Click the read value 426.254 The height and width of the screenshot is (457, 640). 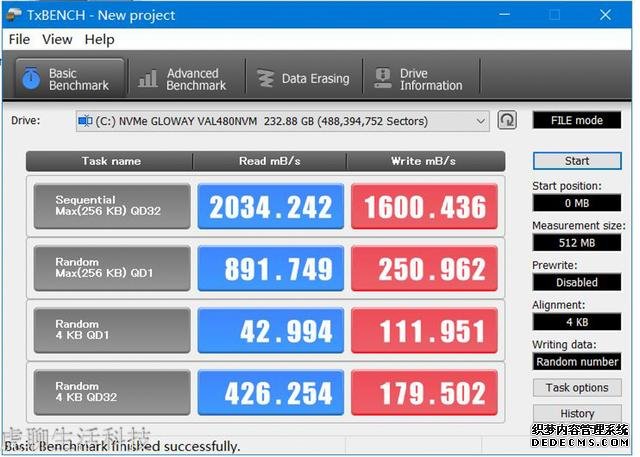click(x=271, y=392)
